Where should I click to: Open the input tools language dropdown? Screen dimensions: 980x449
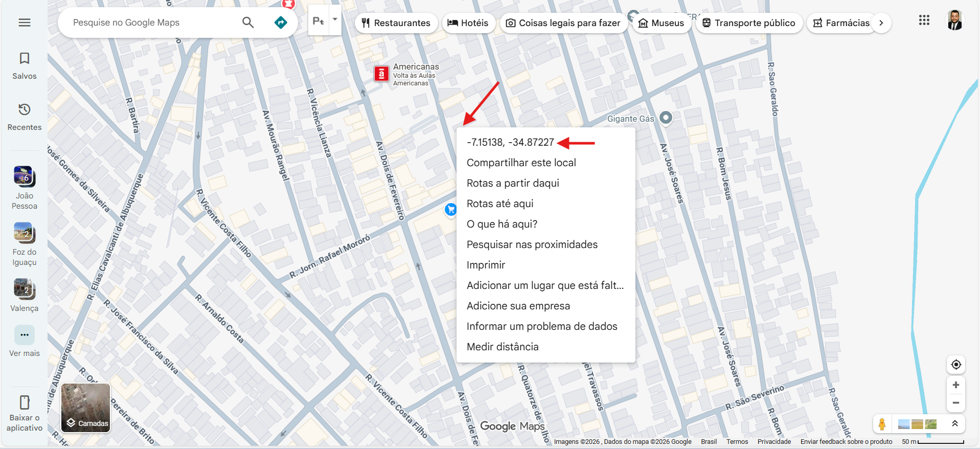point(335,20)
